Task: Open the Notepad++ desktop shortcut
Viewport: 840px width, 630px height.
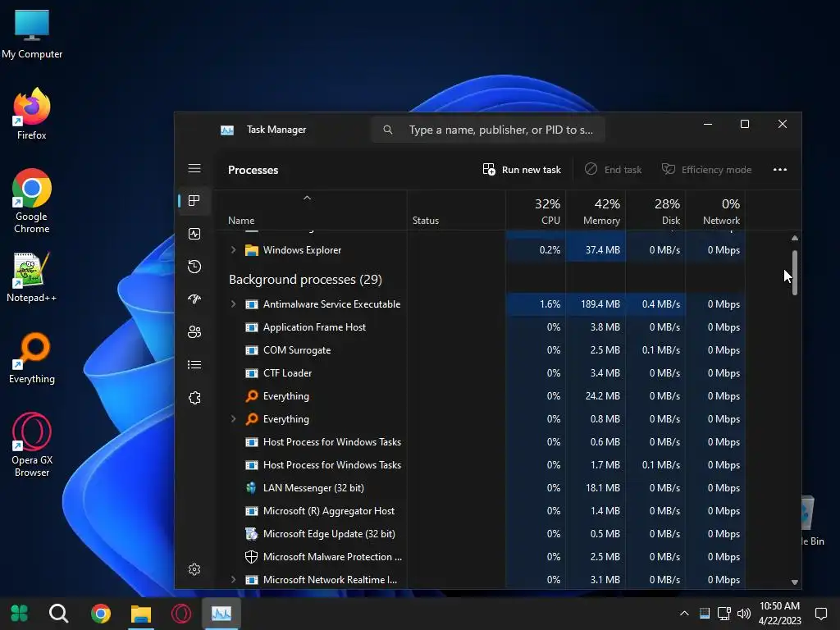Action: 32,277
